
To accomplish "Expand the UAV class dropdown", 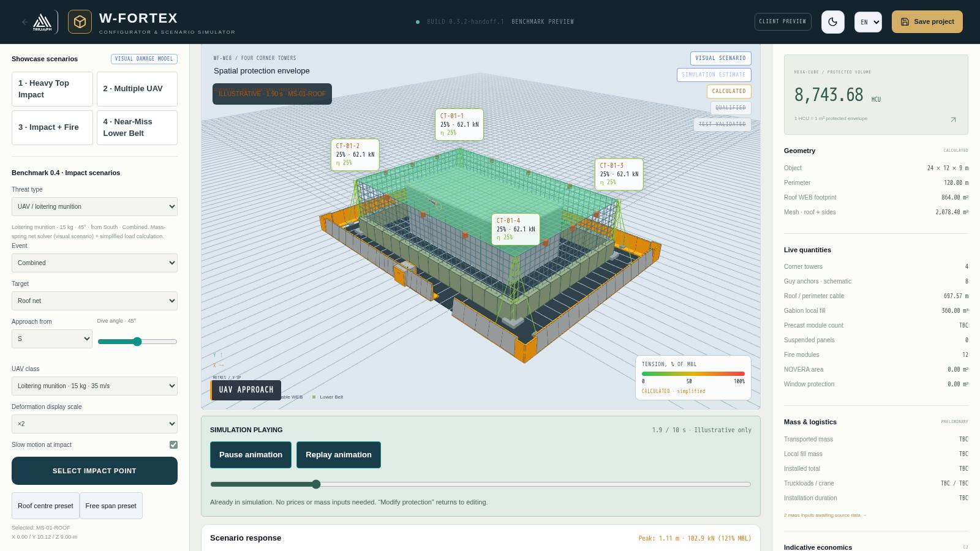I will [94, 386].
